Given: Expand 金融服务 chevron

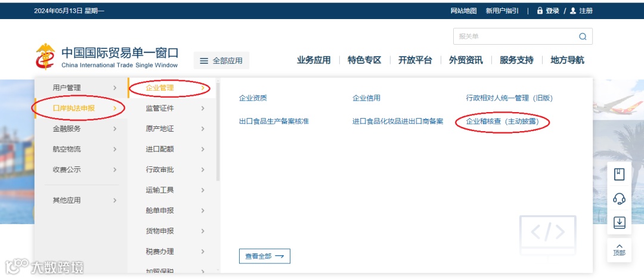Looking at the screenshot, I should coord(114,129).
